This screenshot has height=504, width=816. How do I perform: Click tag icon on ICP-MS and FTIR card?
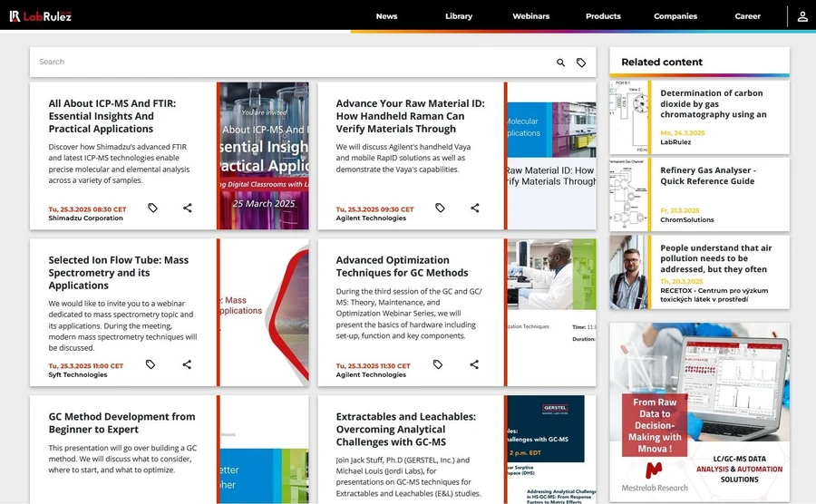[152, 208]
